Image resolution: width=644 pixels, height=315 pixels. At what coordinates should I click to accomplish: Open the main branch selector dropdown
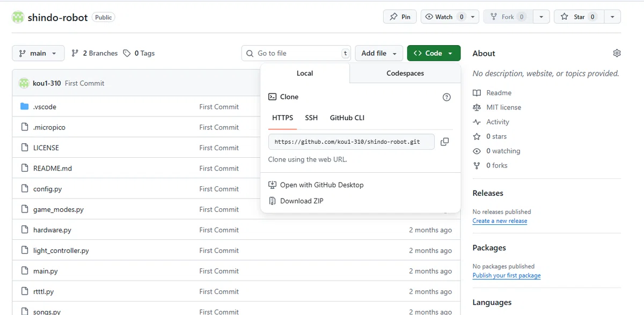38,53
